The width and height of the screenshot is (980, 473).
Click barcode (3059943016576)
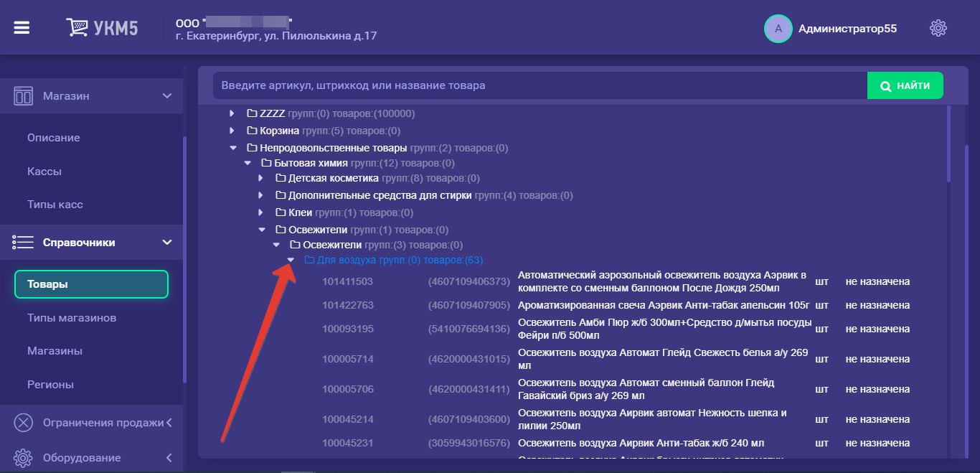click(469, 443)
